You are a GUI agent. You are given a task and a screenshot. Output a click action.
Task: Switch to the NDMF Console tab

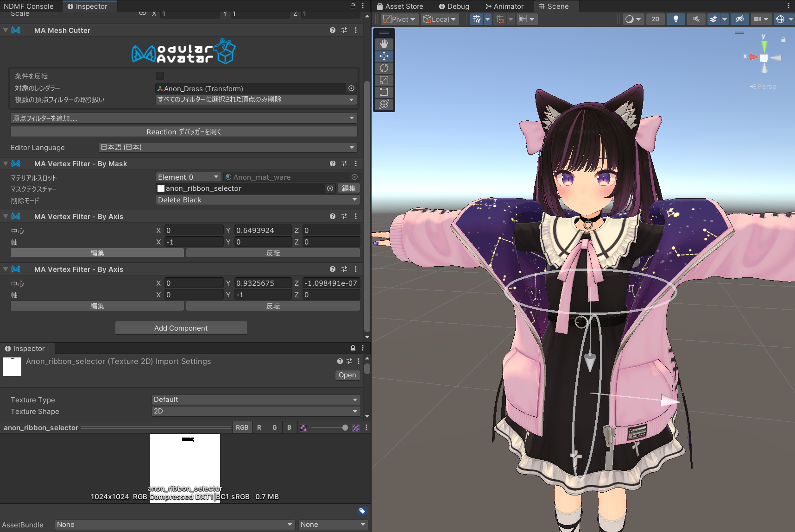pyautogui.click(x=29, y=6)
